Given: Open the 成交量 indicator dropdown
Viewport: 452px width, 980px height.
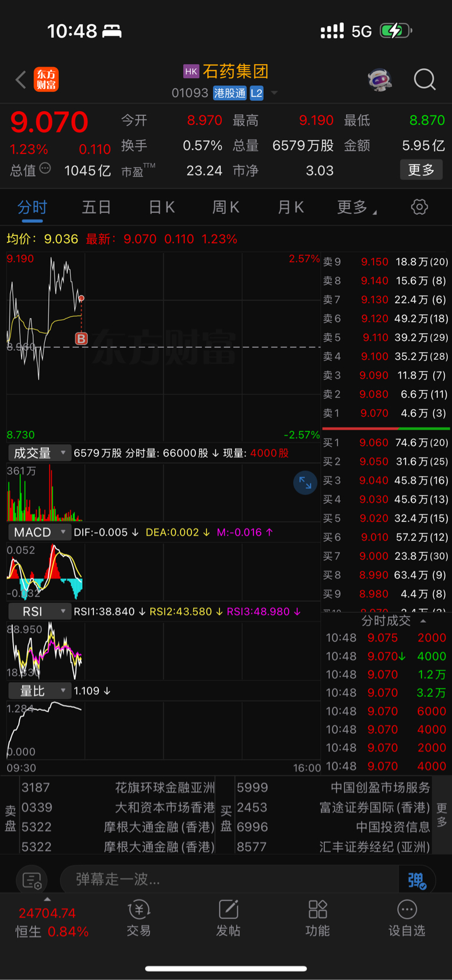Looking at the screenshot, I should coord(39,453).
